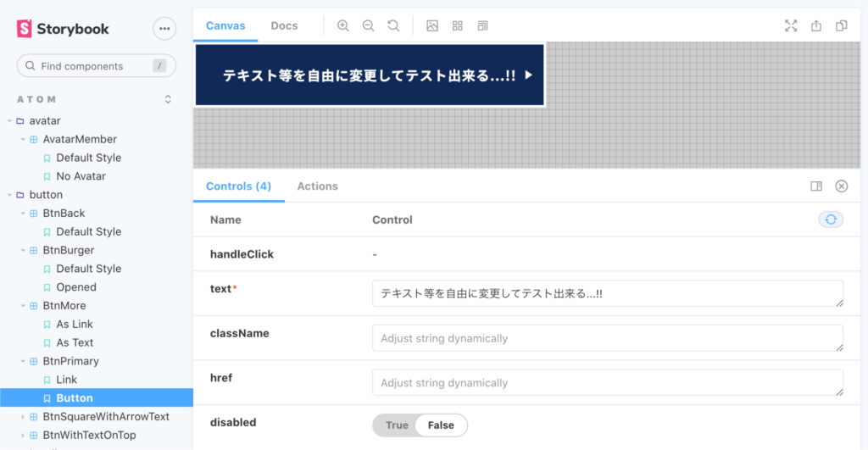Go full screen with expand icon
The height and width of the screenshot is (450, 868).
[791, 25]
